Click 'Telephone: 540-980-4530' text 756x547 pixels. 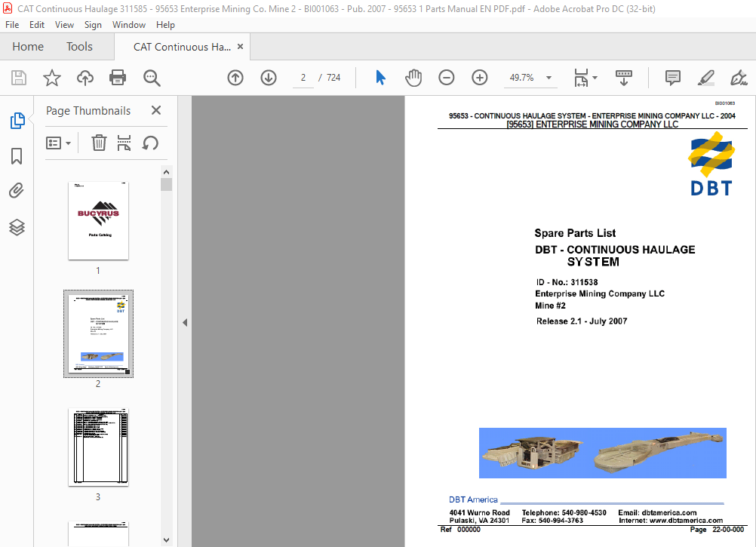click(x=564, y=513)
